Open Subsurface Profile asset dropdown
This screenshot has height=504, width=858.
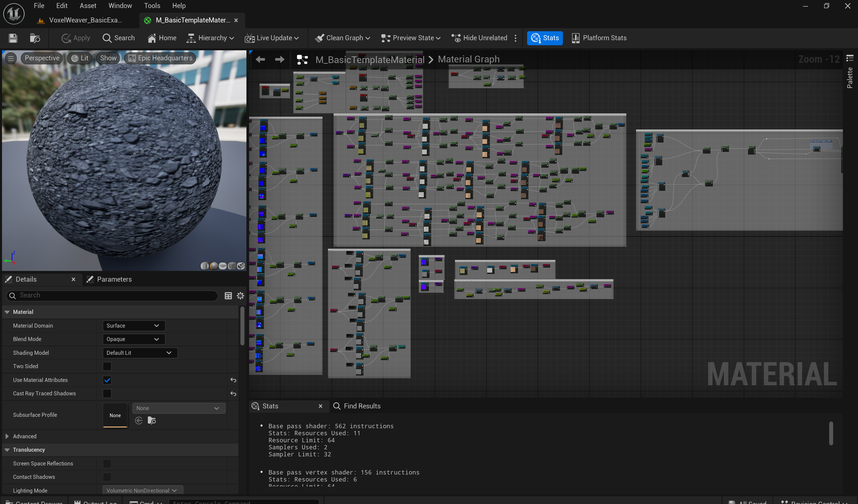point(178,408)
